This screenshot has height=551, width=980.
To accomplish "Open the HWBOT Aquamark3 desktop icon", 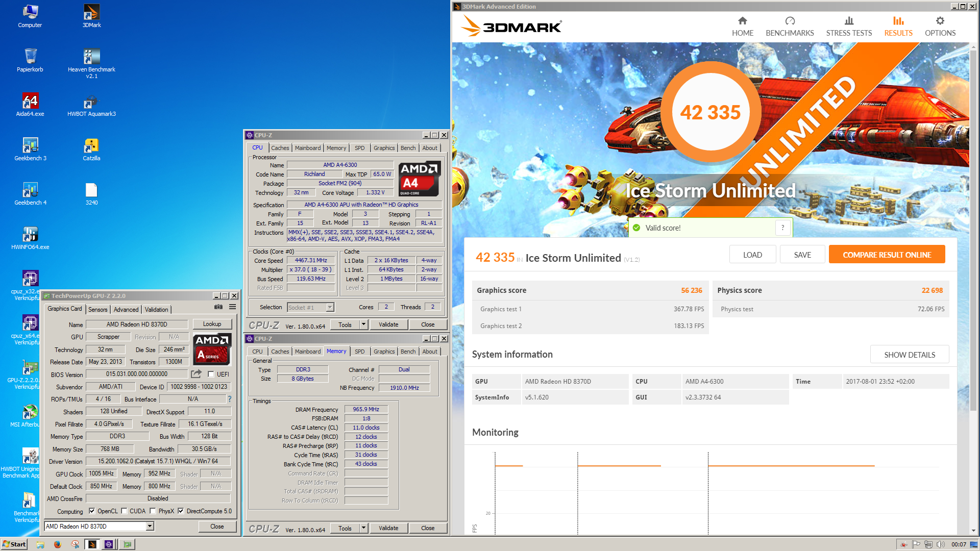I will 91,105.
